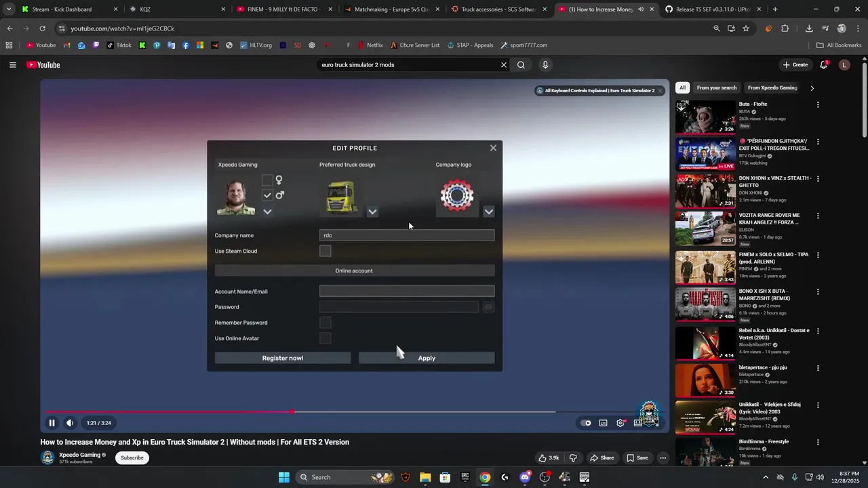
Task: Toggle subtitles in video player
Action: pyautogui.click(x=603, y=423)
